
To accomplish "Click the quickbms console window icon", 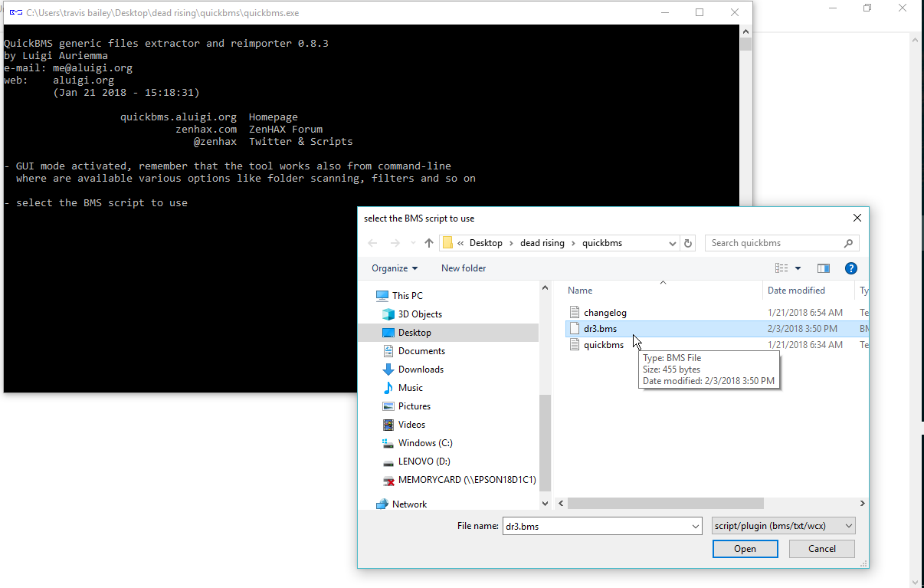I will point(15,12).
